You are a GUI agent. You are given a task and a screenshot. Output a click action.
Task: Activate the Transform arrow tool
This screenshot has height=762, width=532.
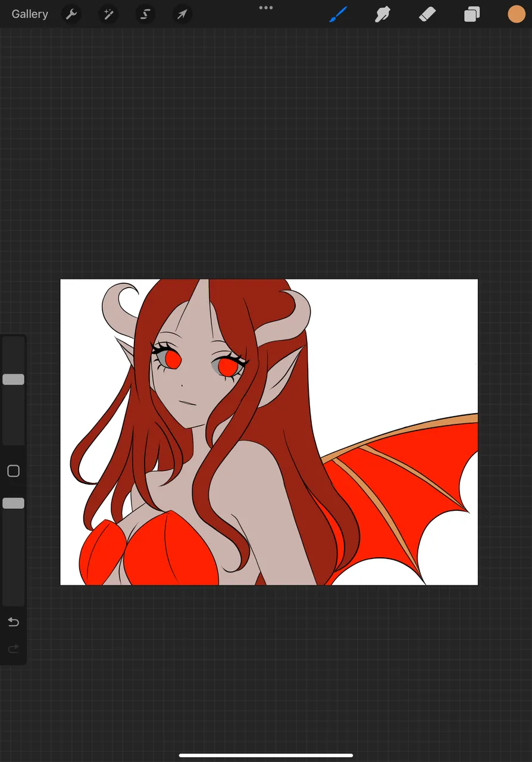[182, 14]
